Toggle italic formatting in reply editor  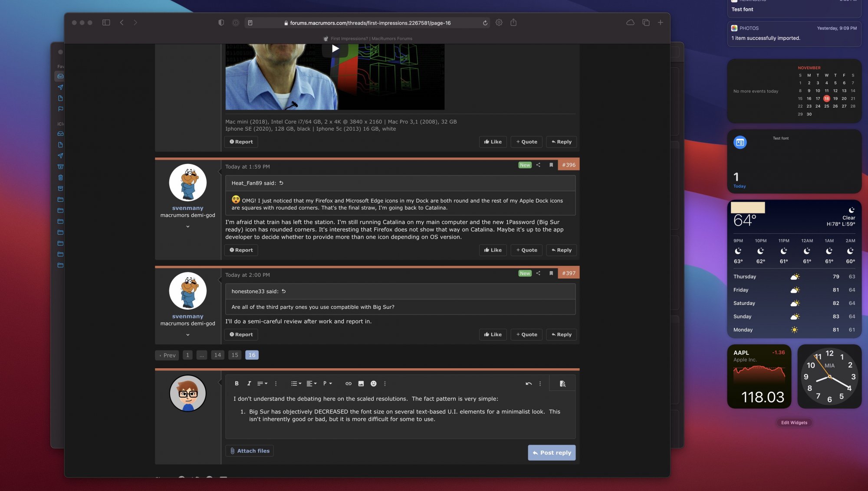[x=249, y=383]
